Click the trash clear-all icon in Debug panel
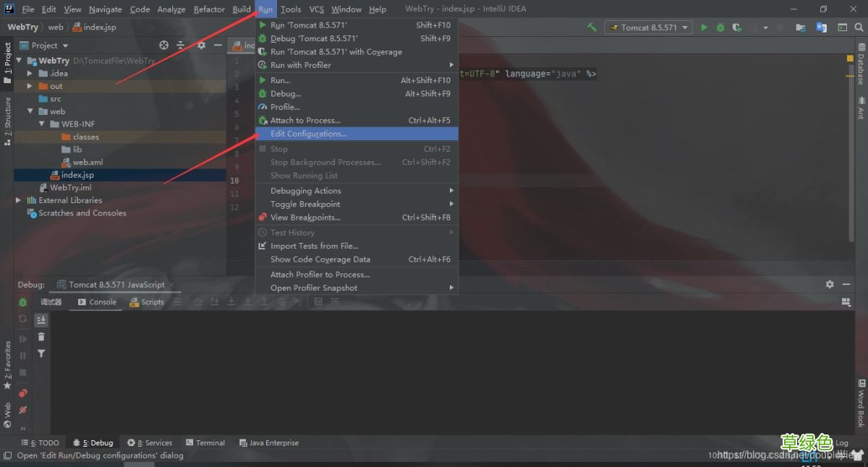This screenshot has width=868, height=467. coord(41,337)
